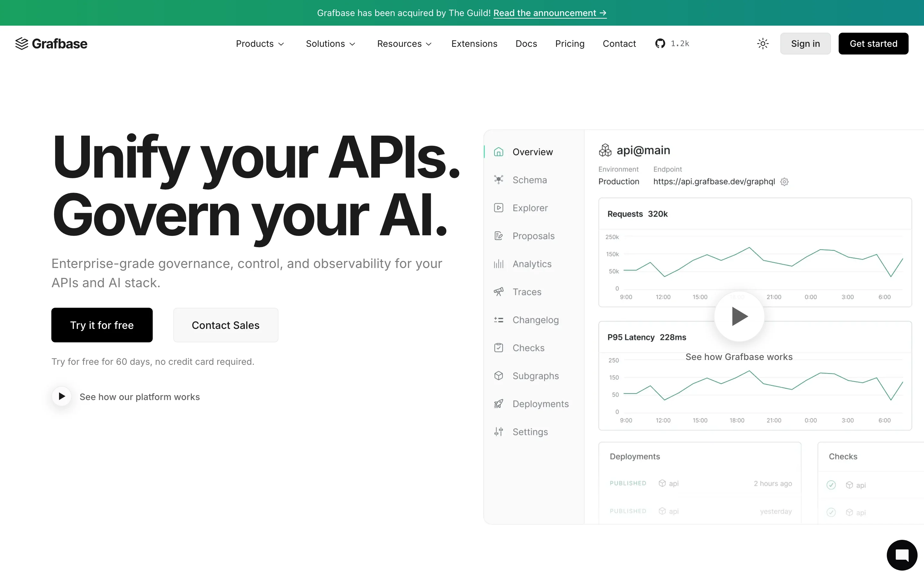
Task: Click the endpoint settings gear icon
Action: click(x=784, y=182)
